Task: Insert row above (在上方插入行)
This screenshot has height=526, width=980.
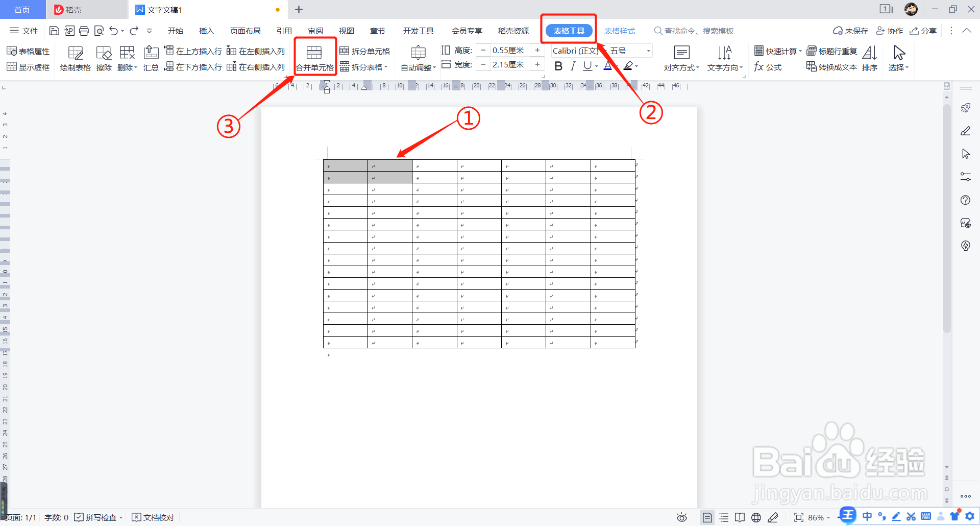Action: click(193, 51)
